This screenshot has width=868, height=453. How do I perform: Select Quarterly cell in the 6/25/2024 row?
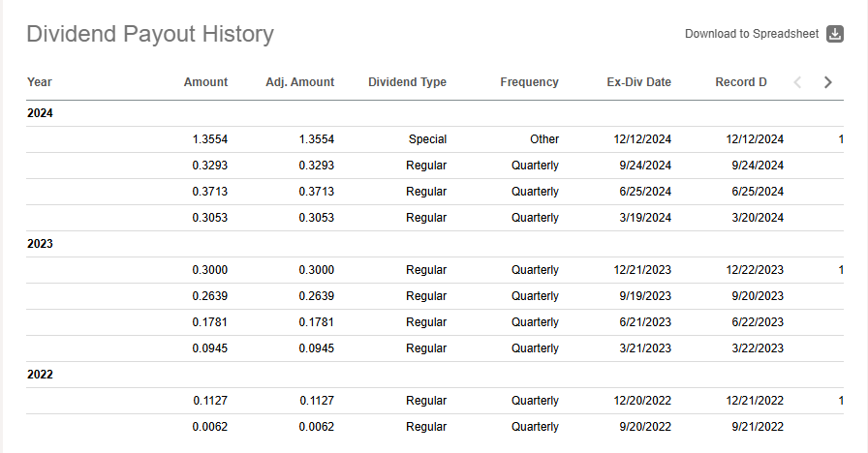click(535, 192)
